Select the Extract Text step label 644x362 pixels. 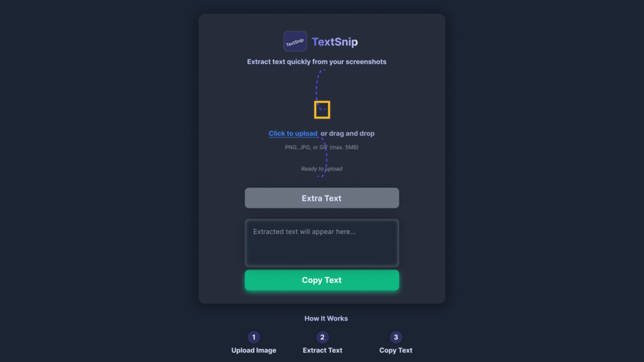coord(322,350)
